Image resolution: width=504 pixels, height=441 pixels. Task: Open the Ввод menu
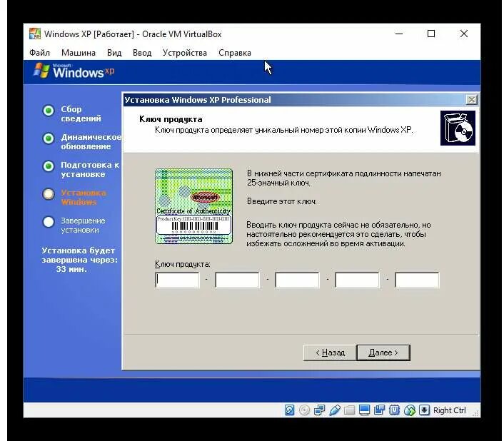(x=142, y=53)
